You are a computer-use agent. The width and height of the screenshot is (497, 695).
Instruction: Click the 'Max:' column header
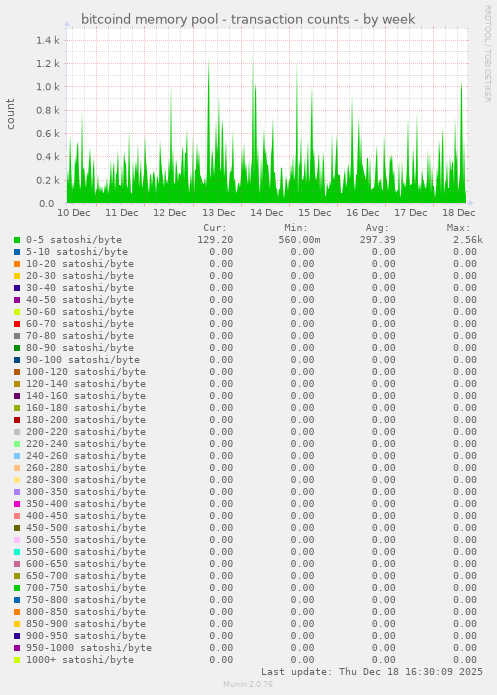coord(458,228)
